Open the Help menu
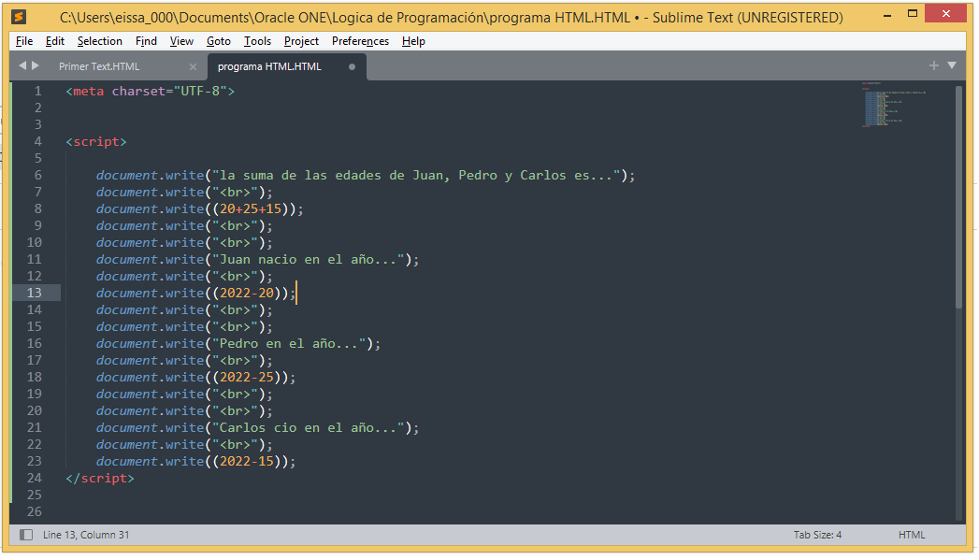Image resolution: width=979 pixels, height=560 pixels. tap(413, 41)
